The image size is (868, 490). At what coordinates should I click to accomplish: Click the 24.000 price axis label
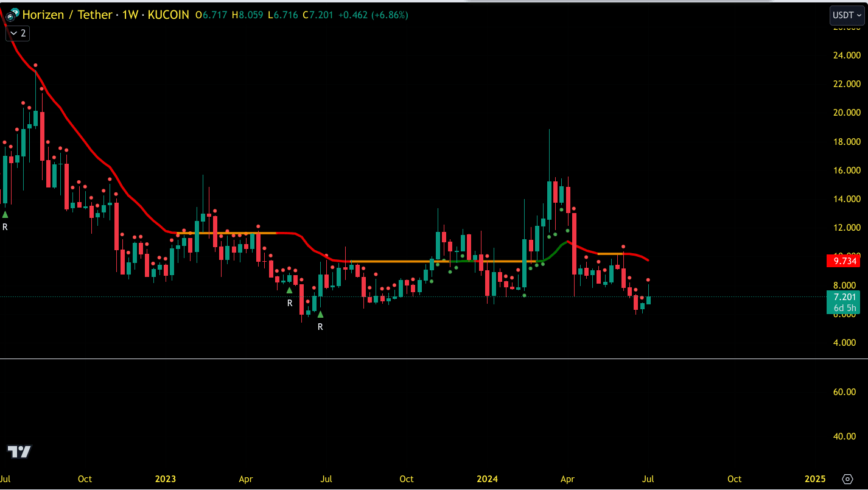coord(847,55)
